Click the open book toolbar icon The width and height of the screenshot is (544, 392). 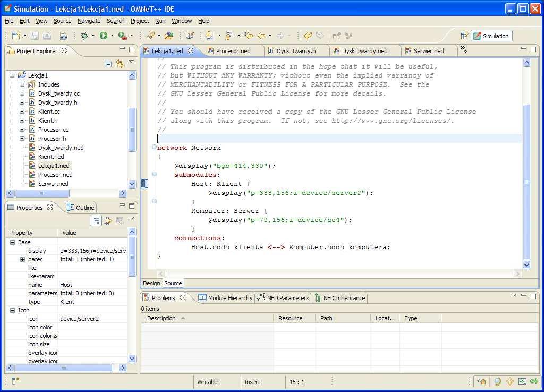[x=190, y=36]
